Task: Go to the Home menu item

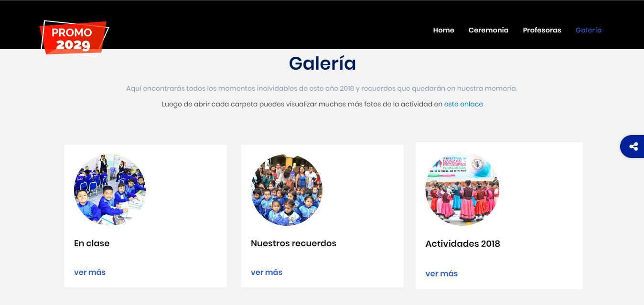Action: 443,30
